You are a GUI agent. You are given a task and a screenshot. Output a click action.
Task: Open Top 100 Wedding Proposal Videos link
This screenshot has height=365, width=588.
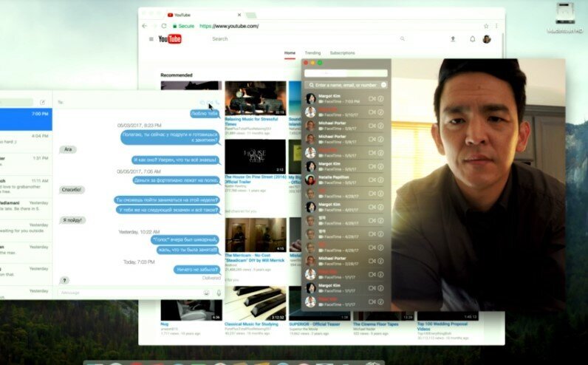[442, 326]
